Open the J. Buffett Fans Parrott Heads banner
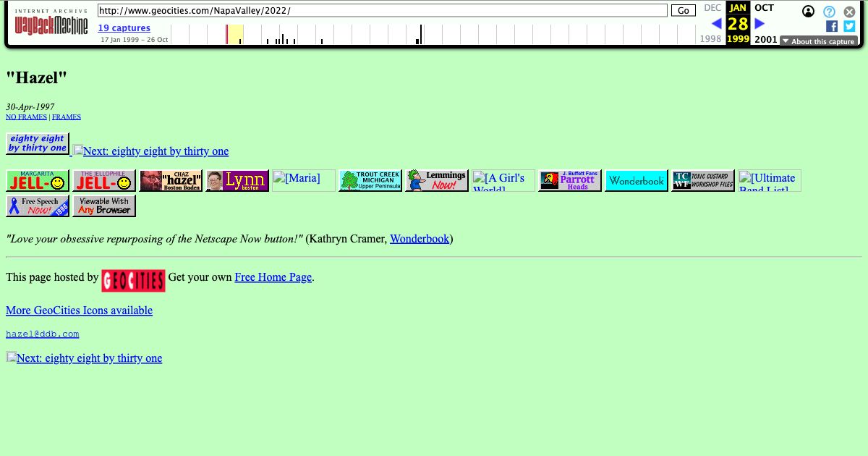The height and width of the screenshot is (456, 868). 569,180
